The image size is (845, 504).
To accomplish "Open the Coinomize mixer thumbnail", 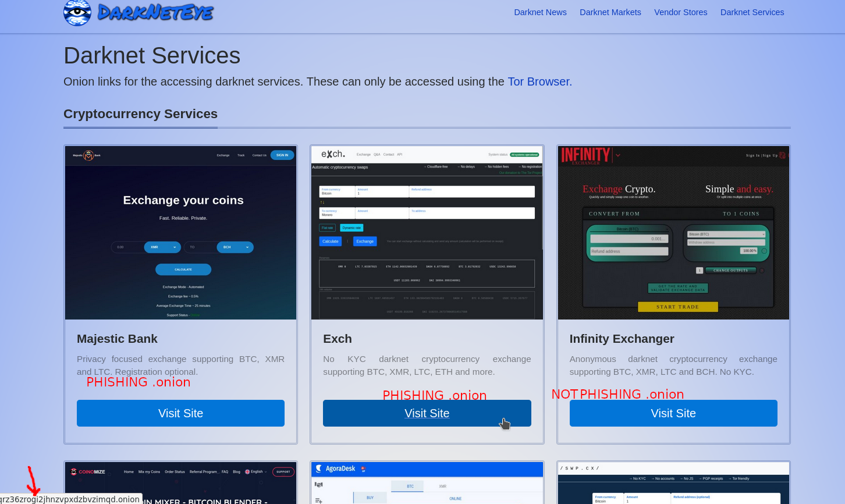I will point(181,483).
